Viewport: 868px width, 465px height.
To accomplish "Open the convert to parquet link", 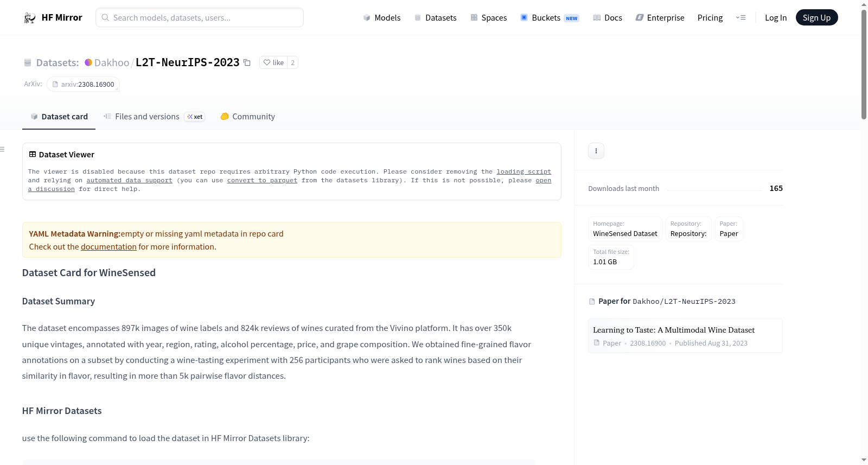I will click(263, 180).
